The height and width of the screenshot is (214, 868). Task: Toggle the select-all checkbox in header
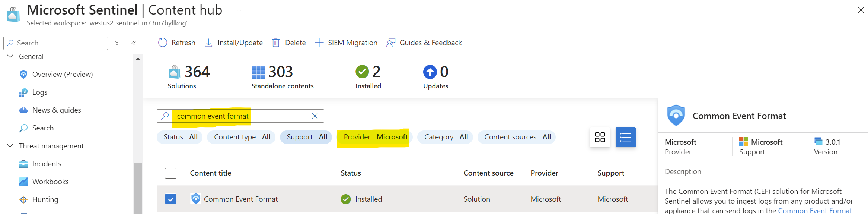coord(170,173)
